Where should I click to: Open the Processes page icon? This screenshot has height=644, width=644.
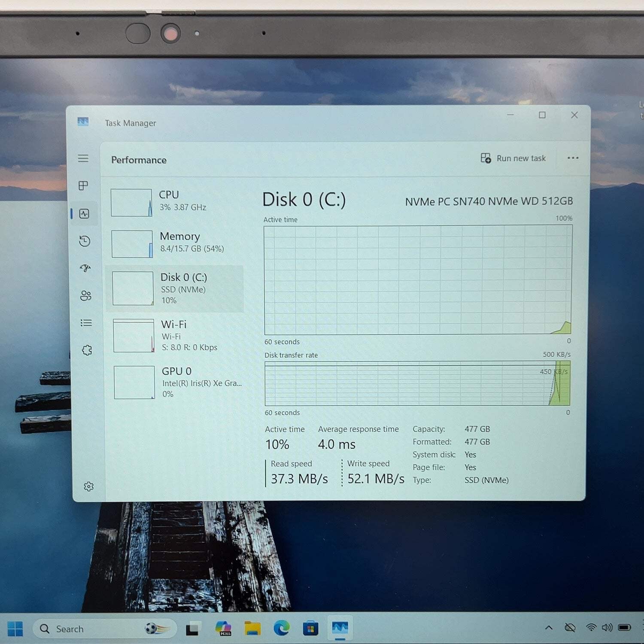83,185
